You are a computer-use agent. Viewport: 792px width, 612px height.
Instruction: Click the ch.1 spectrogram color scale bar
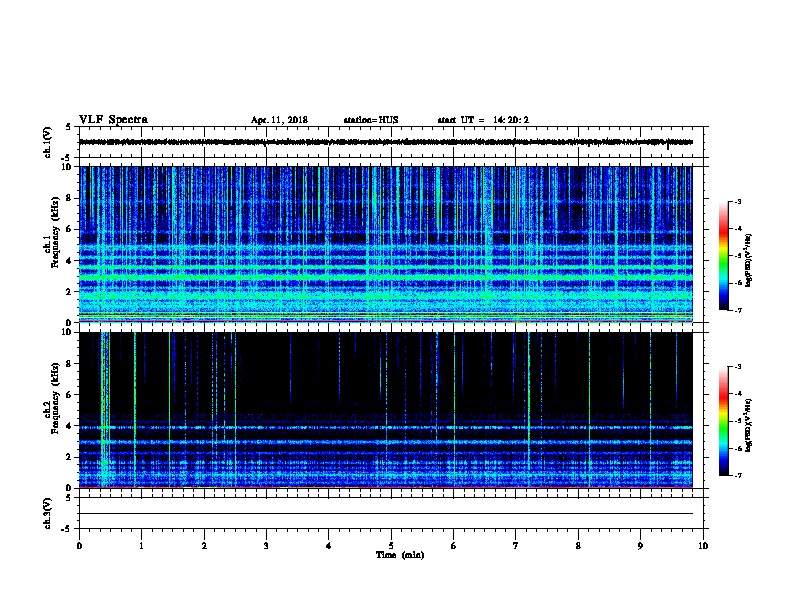tap(724, 256)
